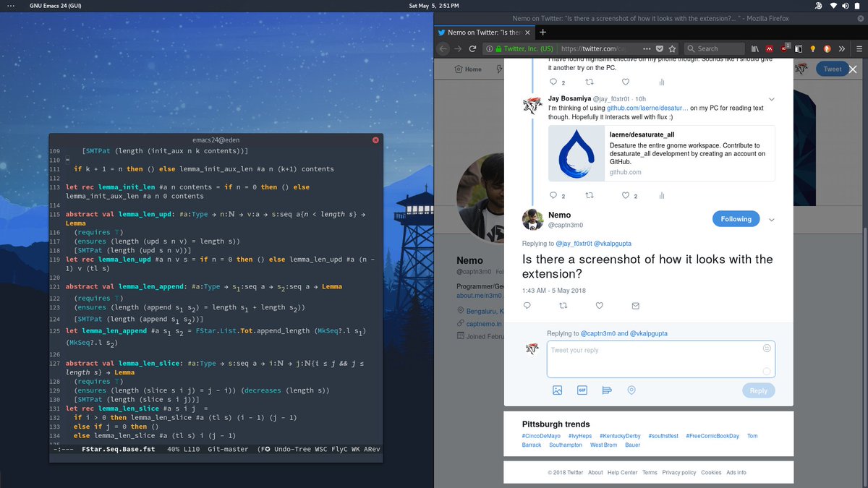The height and width of the screenshot is (488, 868).
Task: Focus the Firefox Search box
Action: click(x=714, y=48)
